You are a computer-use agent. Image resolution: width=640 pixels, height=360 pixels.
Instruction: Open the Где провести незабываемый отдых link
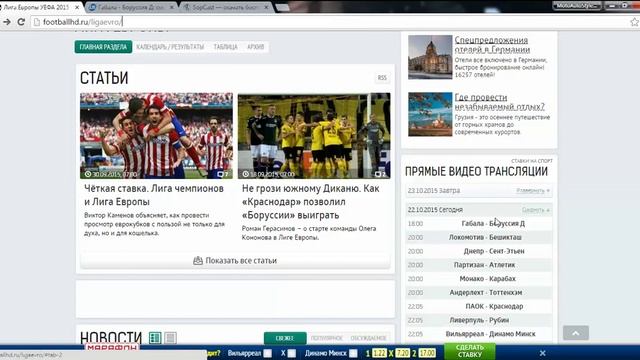[500, 102]
